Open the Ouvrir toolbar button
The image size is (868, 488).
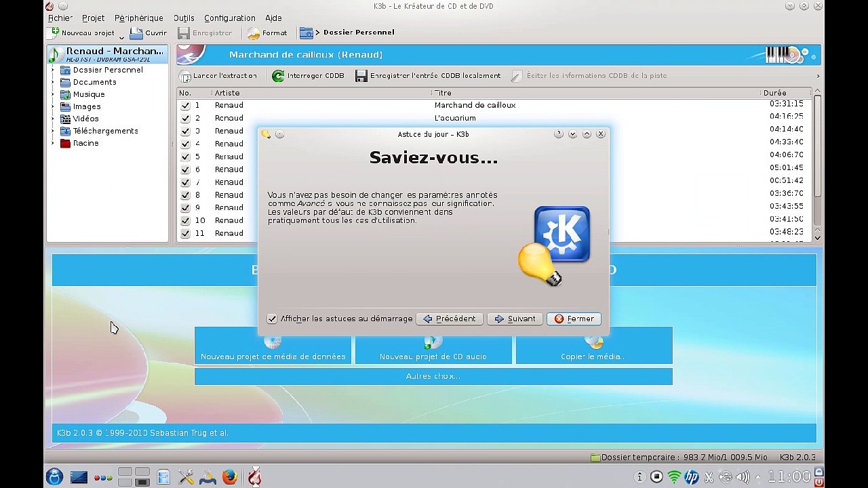149,33
